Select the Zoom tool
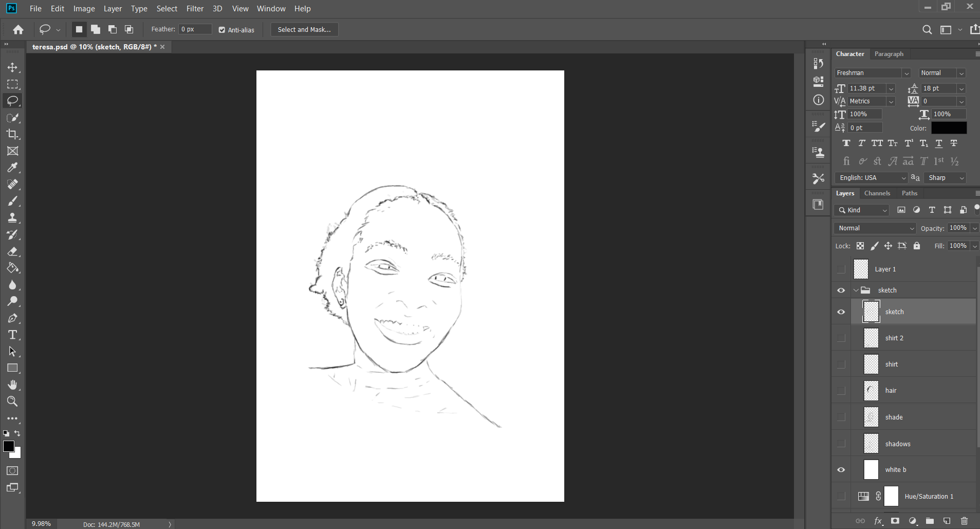980x529 pixels. [x=12, y=402]
